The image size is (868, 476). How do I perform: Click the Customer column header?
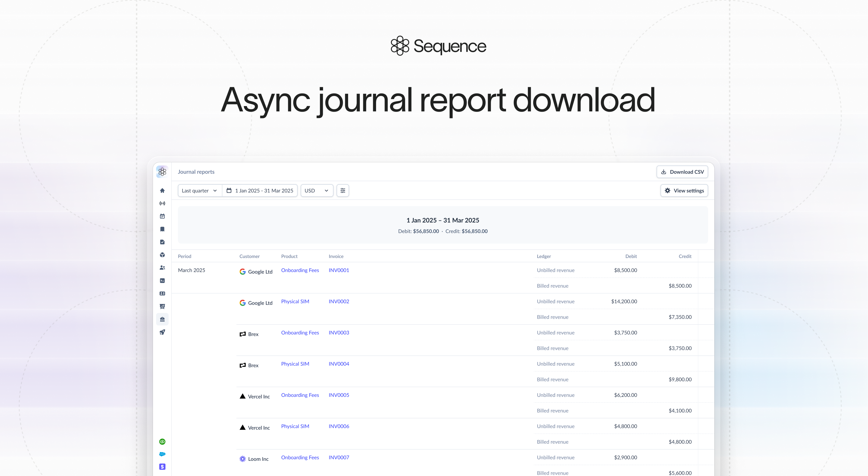pyautogui.click(x=249, y=256)
